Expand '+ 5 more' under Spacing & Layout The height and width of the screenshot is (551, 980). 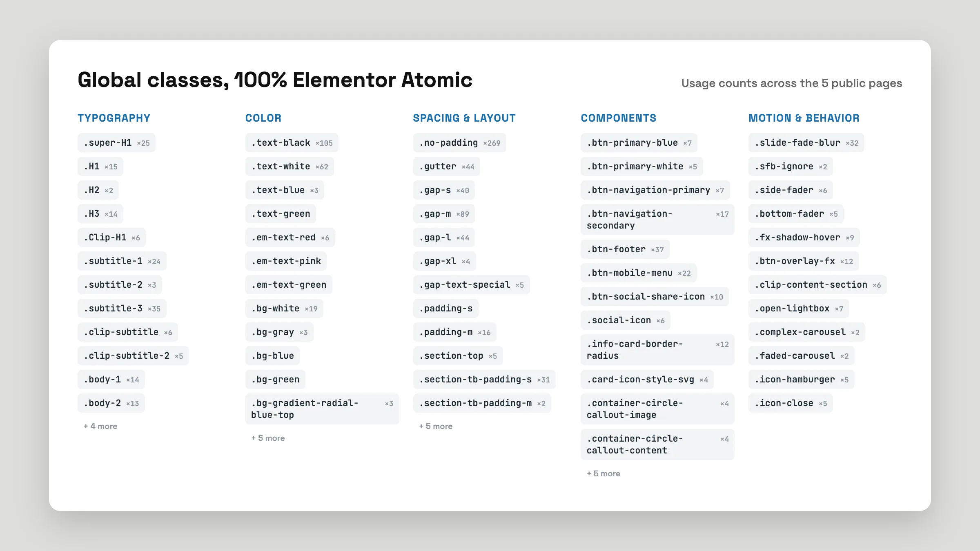pos(436,426)
